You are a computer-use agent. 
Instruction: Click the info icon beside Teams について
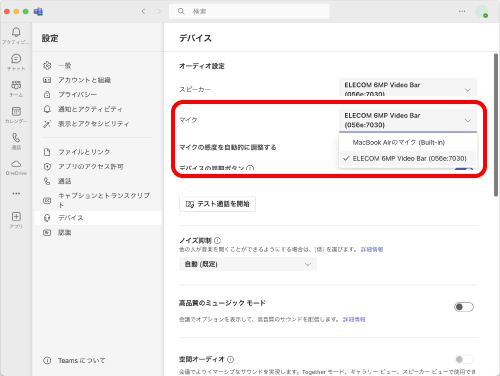click(47, 360)
